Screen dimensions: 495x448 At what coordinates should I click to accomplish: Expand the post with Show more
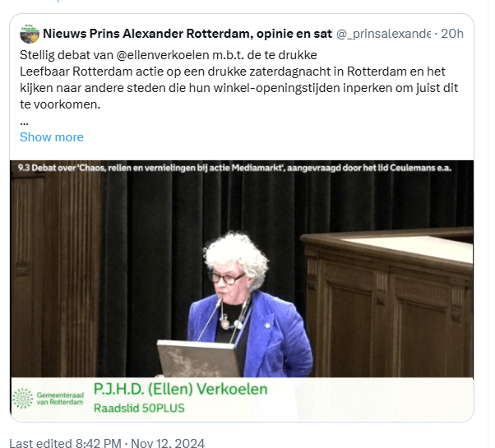[52, 137]
